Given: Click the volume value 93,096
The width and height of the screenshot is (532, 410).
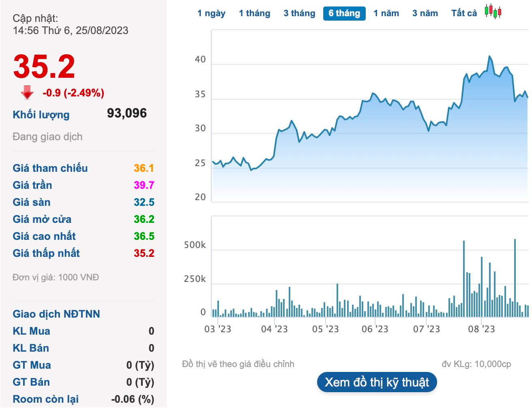Looking at the screenshot, I should click(x=127, y=113).
